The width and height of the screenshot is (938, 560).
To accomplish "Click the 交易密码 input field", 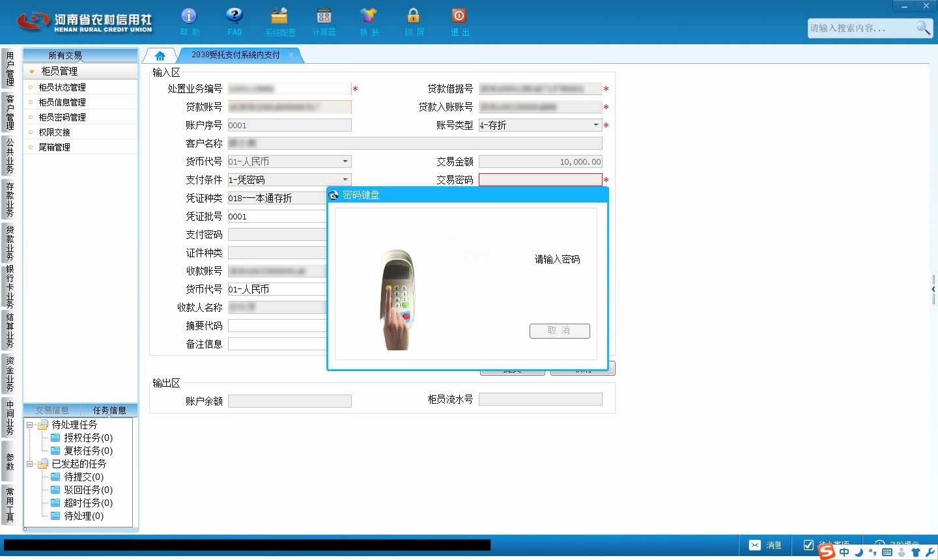I will pos(541,180).
